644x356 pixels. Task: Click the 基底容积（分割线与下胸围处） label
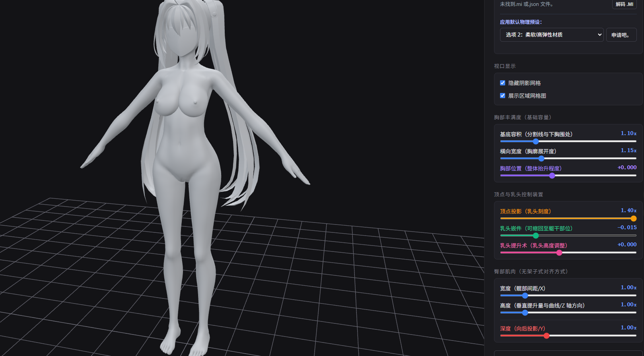coord(536,135)
